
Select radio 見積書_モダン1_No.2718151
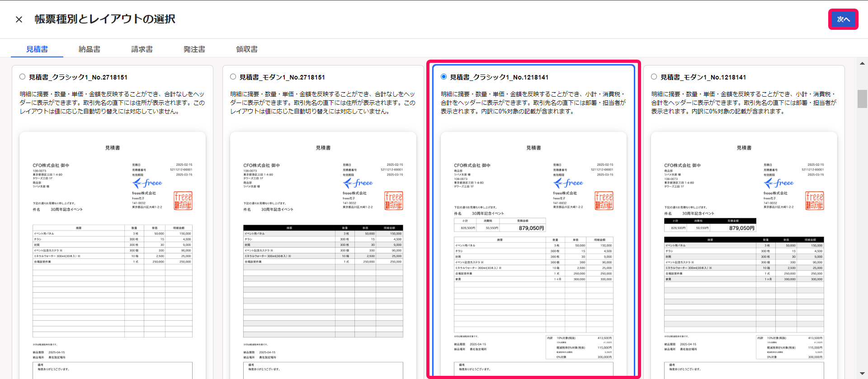coord(233,77)
